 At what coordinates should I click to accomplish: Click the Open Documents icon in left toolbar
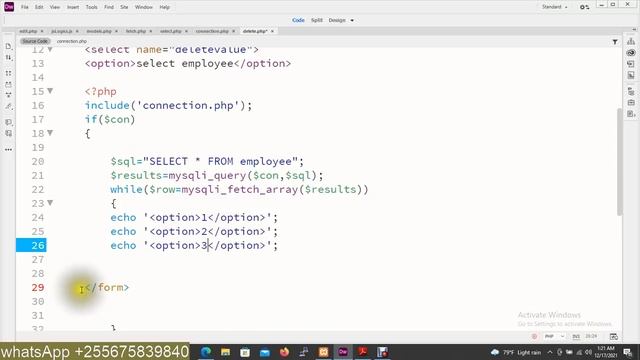click(x=8, y=46)
